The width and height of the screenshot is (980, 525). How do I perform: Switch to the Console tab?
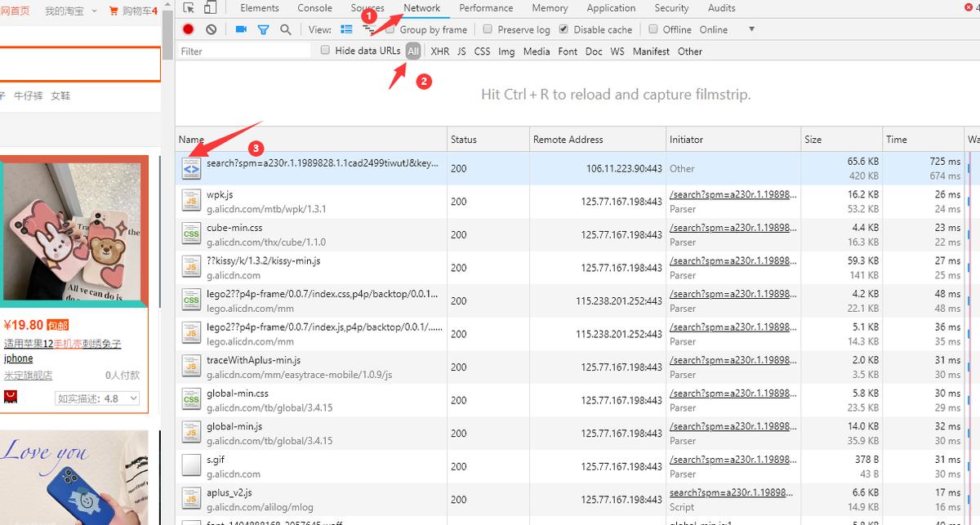[314, 8]
